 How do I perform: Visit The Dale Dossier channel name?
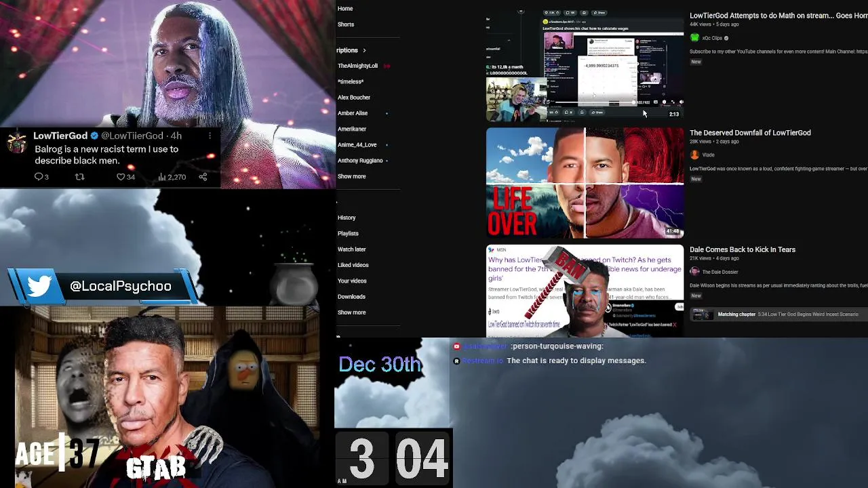point(720,272)
